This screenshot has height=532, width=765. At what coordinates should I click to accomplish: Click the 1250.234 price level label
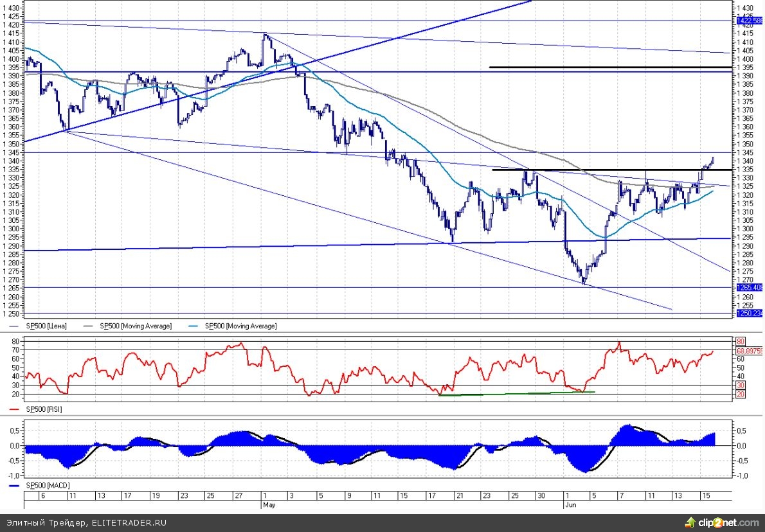(x=749, y=313)
